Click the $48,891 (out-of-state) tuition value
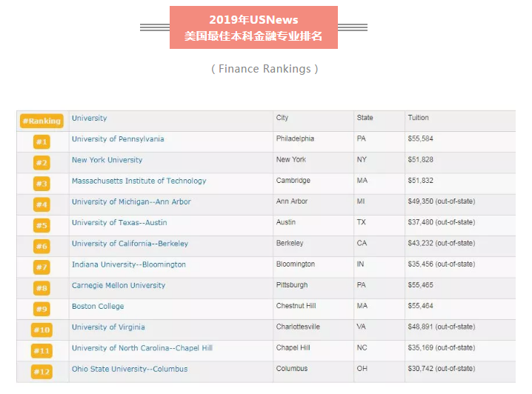This screenshot has height=394, width=532. click(x=442, y=327)
